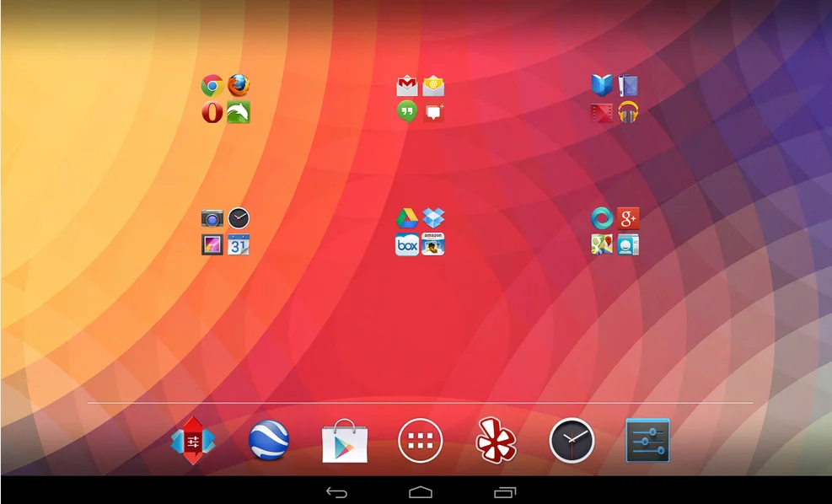Open the green Dolphin browser icon

pos(239,112)
